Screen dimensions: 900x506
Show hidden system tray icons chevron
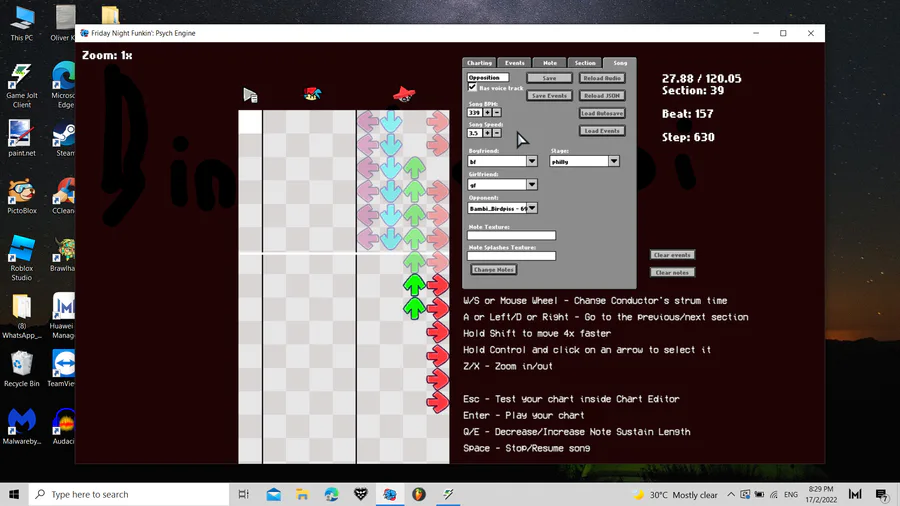[731, 494]
